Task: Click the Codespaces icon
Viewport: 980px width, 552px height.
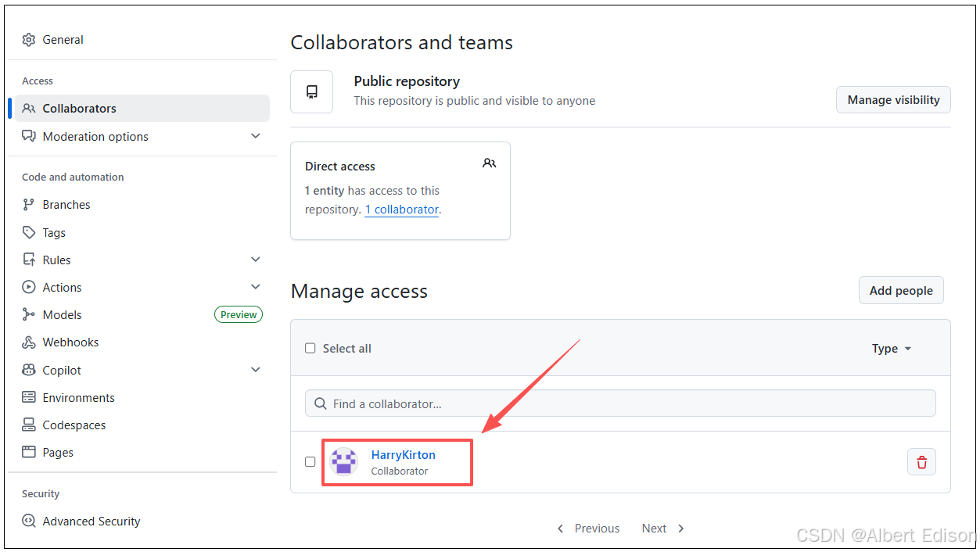Action: (x=29, y=425)
